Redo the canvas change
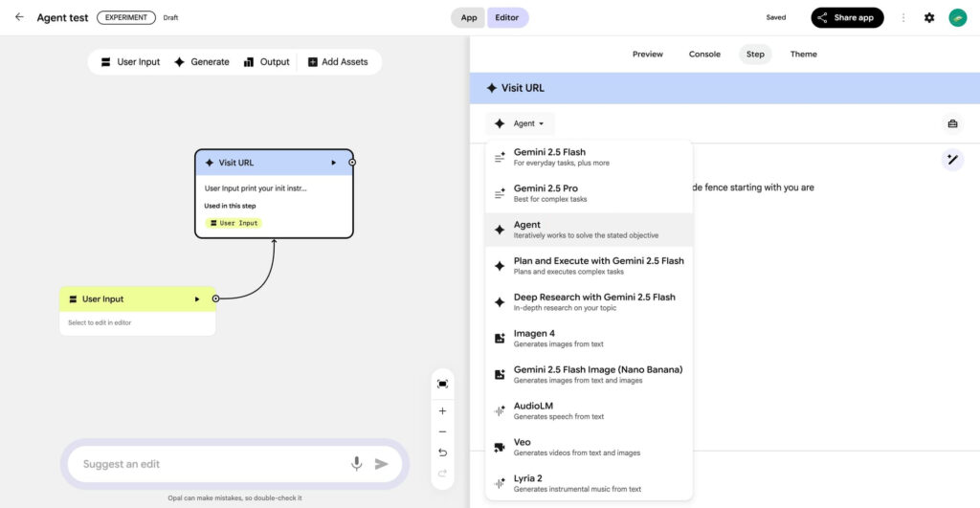This screenshot has height=508, width=980. 442,473
